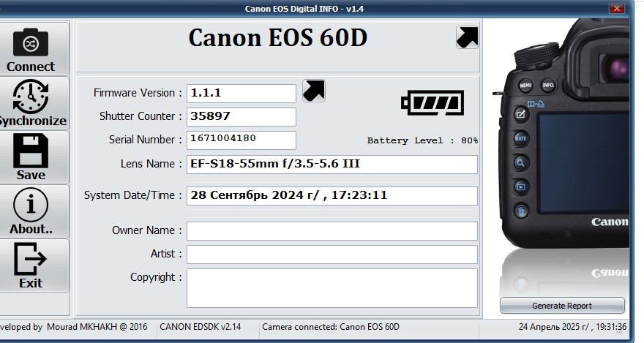The image size is (644, 343).
Task: Select the Shutter Counter value field
Action: point(241,117)
